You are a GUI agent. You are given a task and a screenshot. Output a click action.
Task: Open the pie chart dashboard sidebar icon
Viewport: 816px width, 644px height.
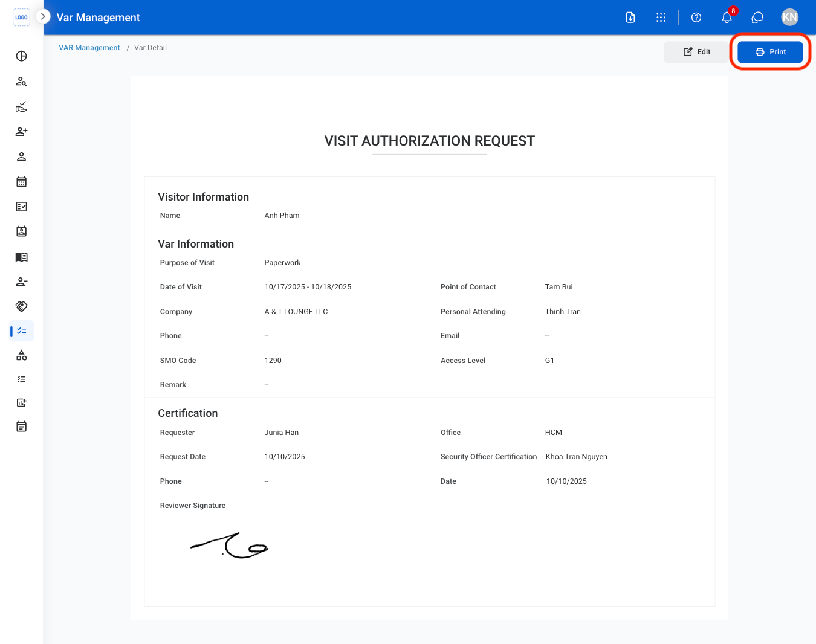[21, 56]
